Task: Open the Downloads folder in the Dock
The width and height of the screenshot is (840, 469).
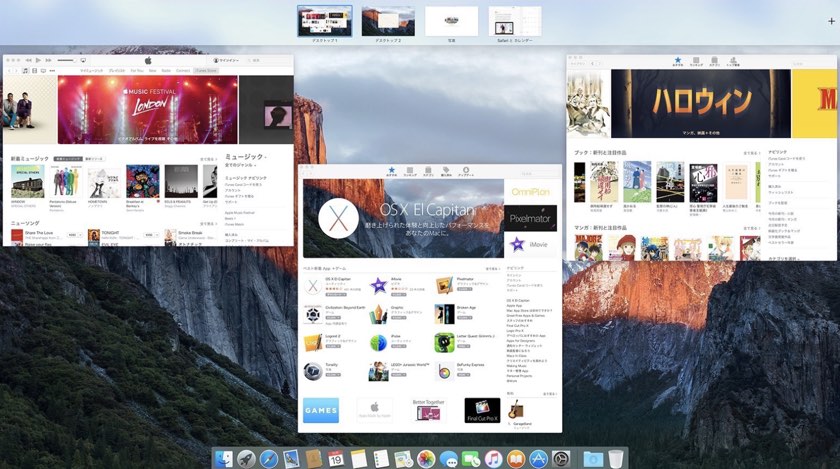Action: pyautogui.click(x=593, y=459)
